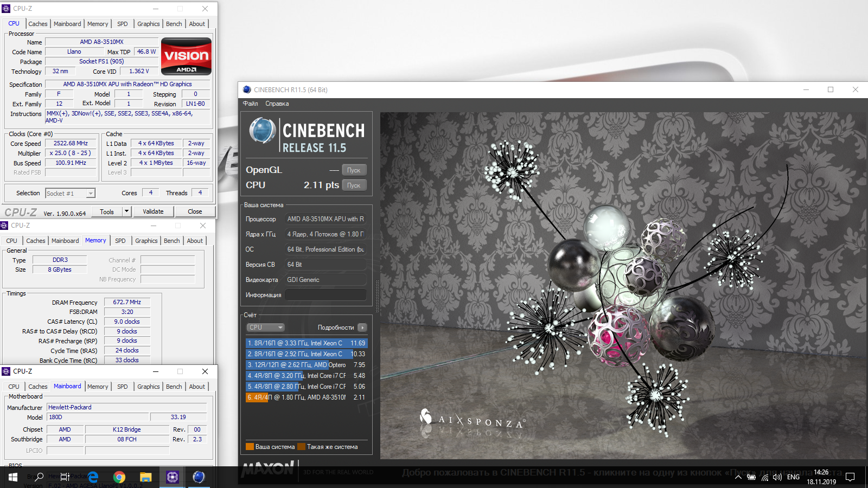Screen dimensions: 868x488
Task: Click brown Такая же система legend swatch
Action: (x=302, y=447)
